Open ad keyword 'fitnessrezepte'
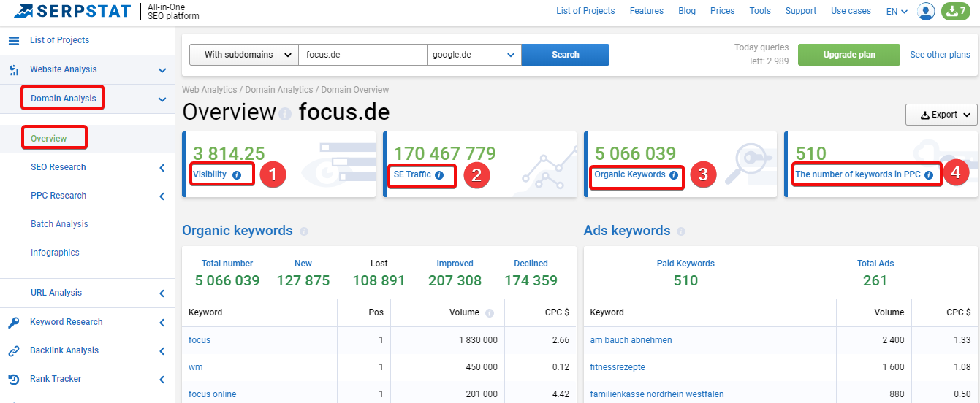Viewport: 980px width, 403px height. pos(618,367)
